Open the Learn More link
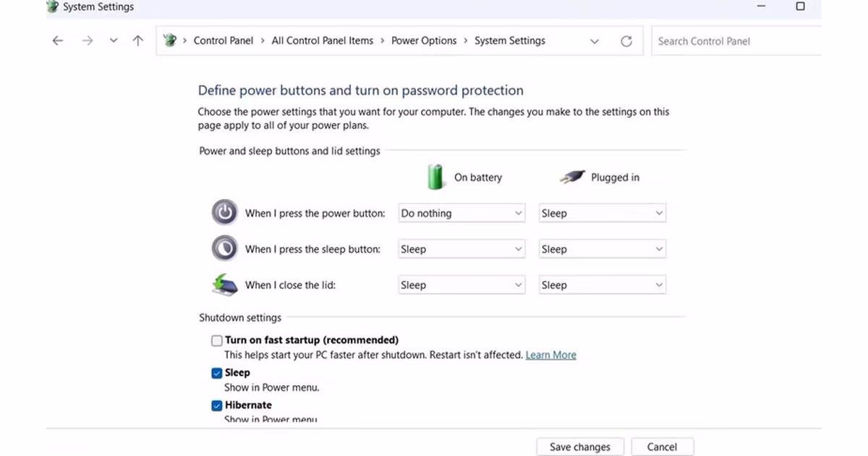The width and height of the screenshot is (868, 456). [x=550, y=355]
